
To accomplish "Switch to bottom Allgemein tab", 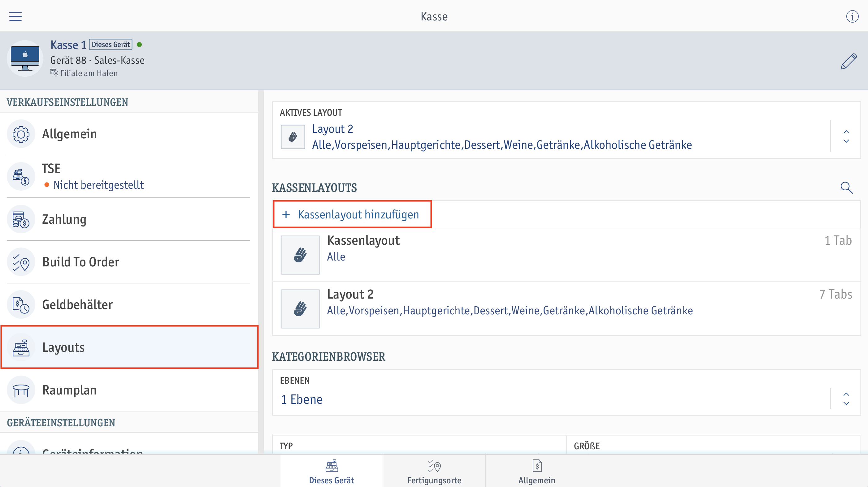I will (537, 472).
